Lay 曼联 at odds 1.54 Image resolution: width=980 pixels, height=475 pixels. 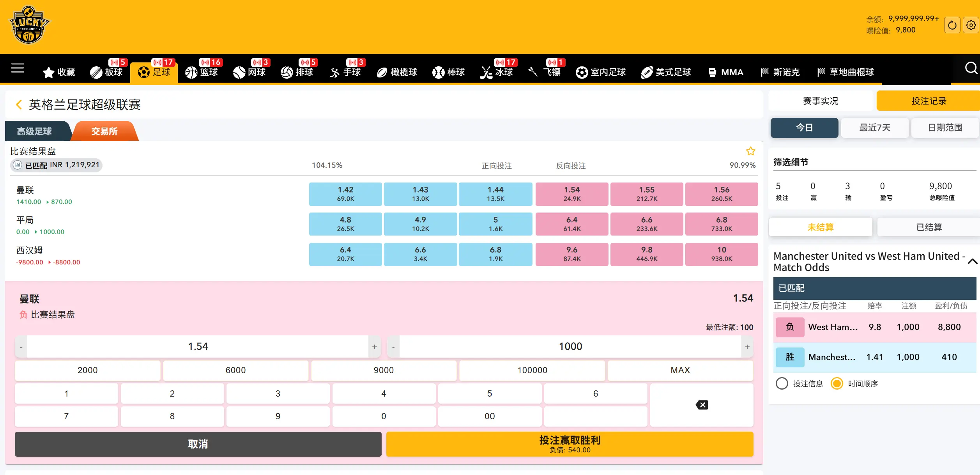coord(572,194)
